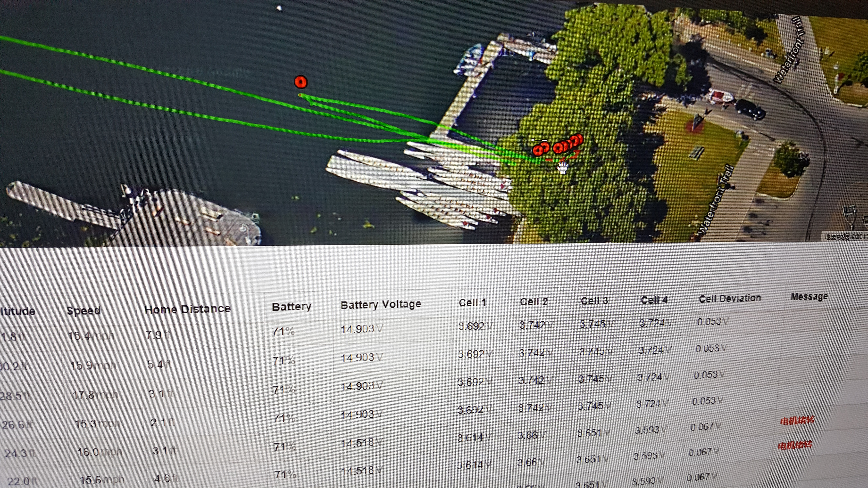Click the small white dot at map top
868x488 pixels.
pos(279,8)
